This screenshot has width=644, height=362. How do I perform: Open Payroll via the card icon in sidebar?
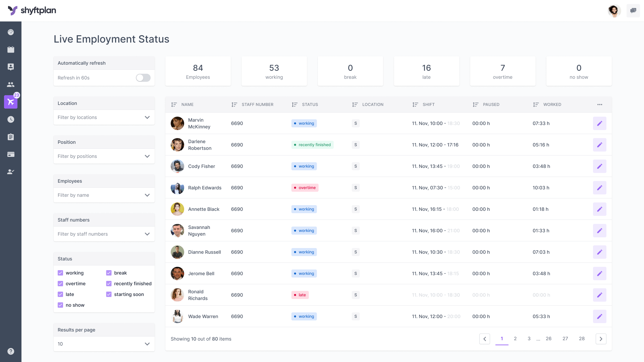click(11, 154)
